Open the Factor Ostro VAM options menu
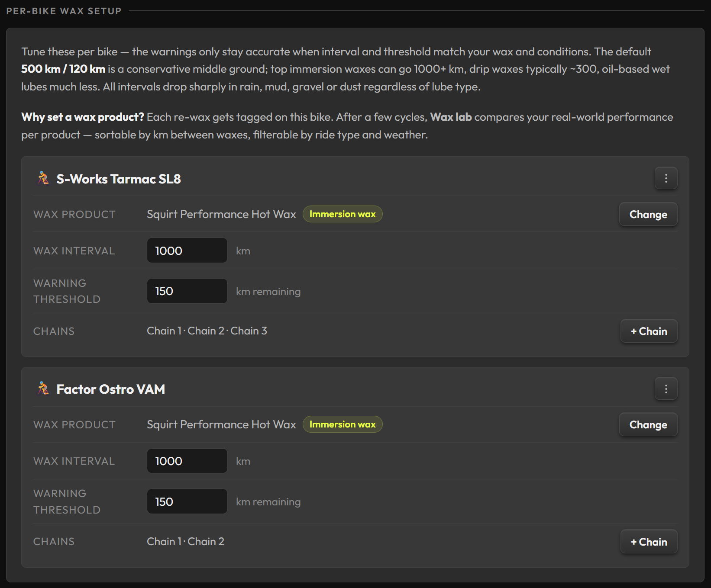The image size is (711, 588). tap(666, 389)
